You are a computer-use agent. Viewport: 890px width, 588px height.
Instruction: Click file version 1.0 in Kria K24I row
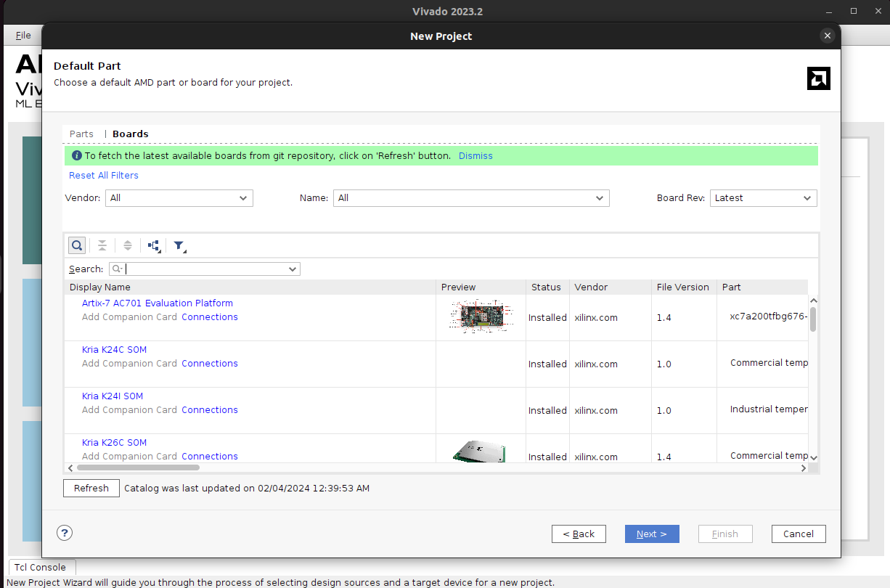tap(664, 410)
